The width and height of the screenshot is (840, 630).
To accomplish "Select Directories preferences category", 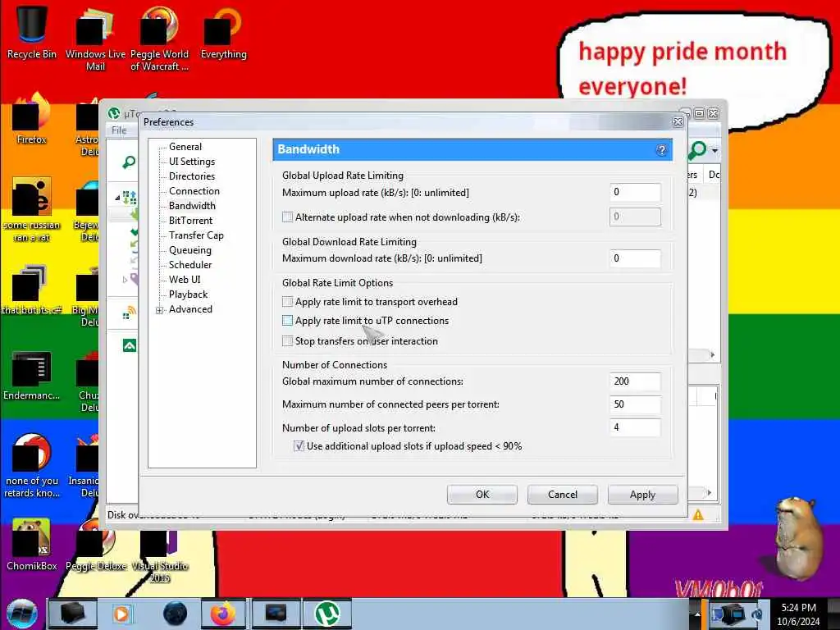I will pyautogui.click(x=192, y=176).
